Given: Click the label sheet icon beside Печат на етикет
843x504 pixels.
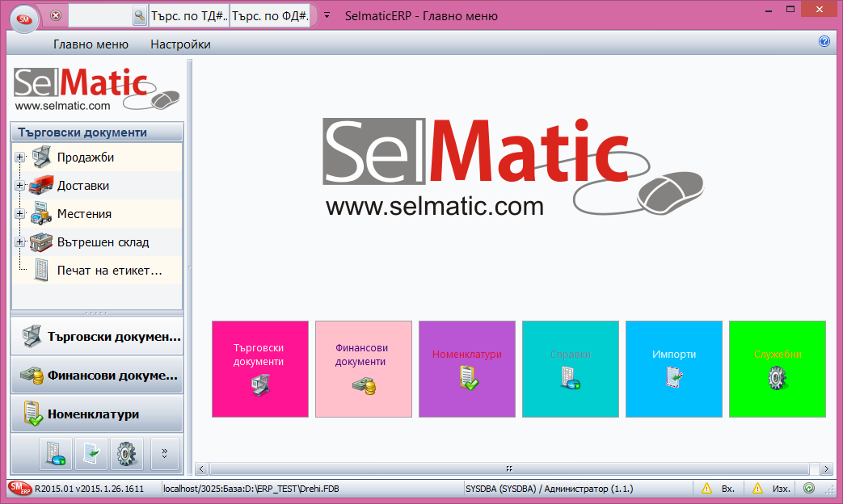Looking at the screenshot, I should (x=41, y=271).
